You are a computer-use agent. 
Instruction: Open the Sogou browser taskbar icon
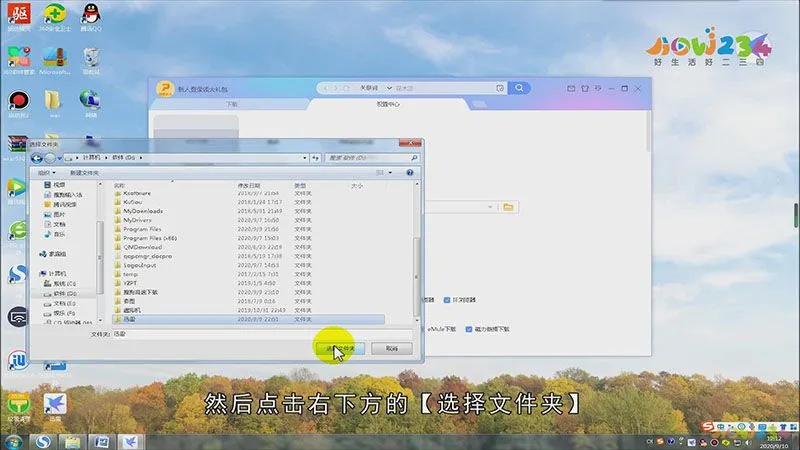[x=43, y=442]
